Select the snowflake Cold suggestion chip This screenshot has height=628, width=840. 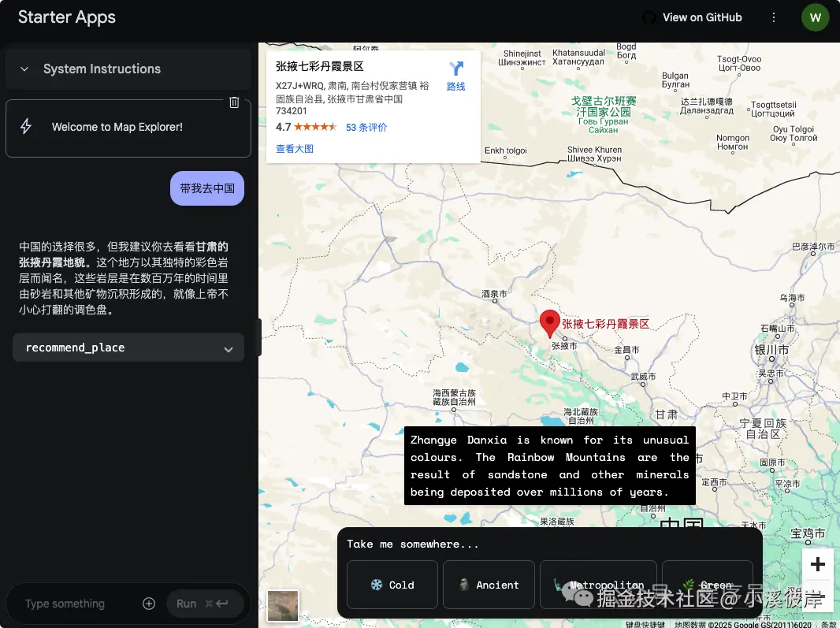[392, 585]
